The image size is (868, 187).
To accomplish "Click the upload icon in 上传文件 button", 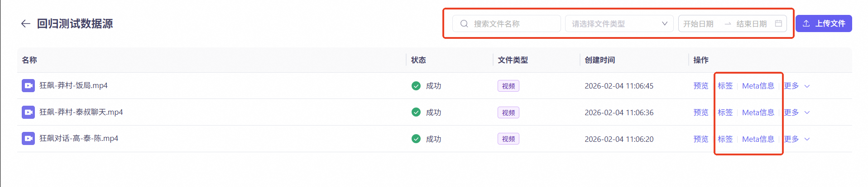I will coord(806,23).
